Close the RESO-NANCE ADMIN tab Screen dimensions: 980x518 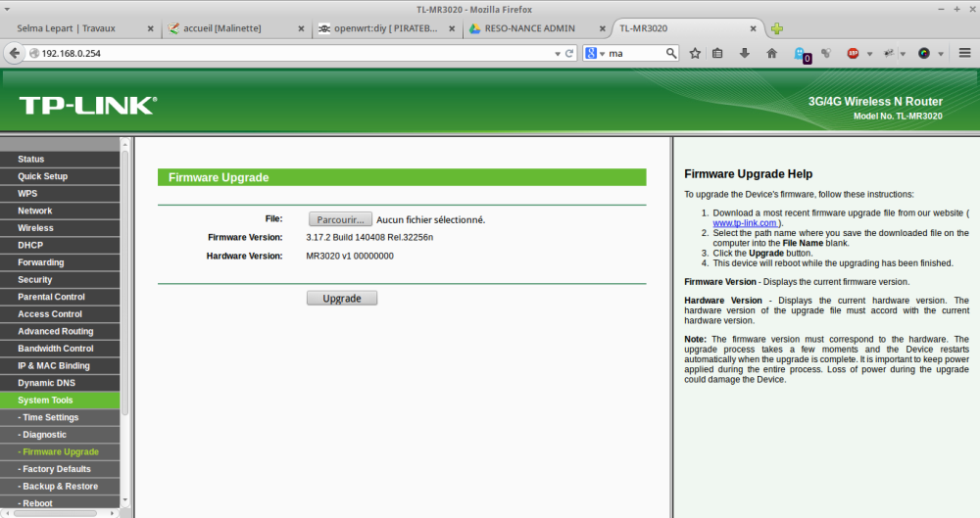[603, 28]
